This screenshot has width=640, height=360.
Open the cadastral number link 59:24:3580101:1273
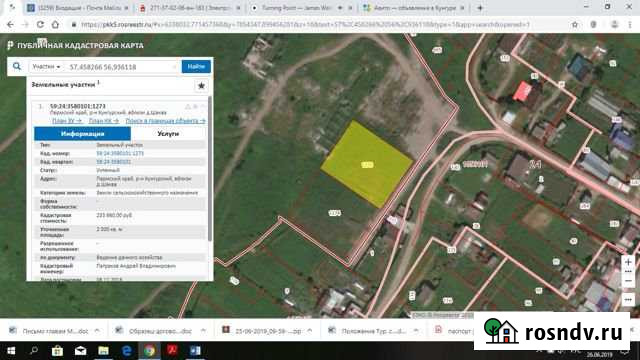point(120,153)
